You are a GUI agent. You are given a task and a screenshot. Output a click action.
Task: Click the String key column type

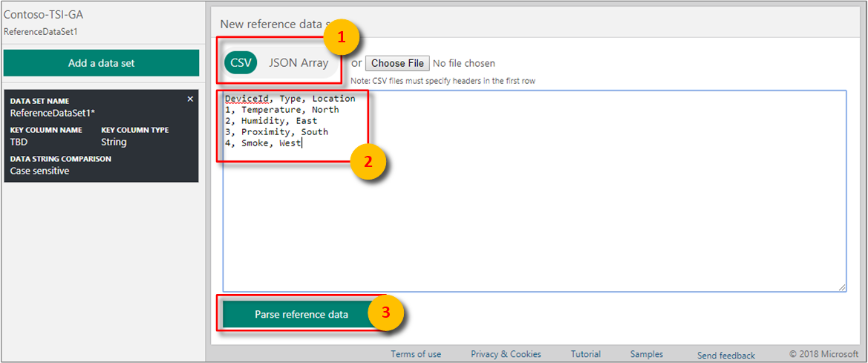pos(114,142)
